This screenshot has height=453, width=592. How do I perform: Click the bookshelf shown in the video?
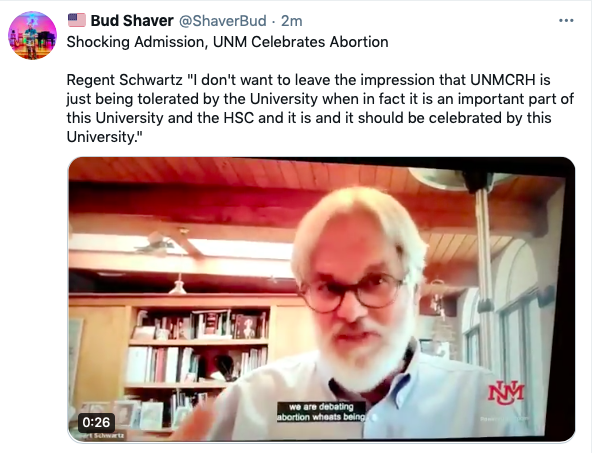point(197,362)
